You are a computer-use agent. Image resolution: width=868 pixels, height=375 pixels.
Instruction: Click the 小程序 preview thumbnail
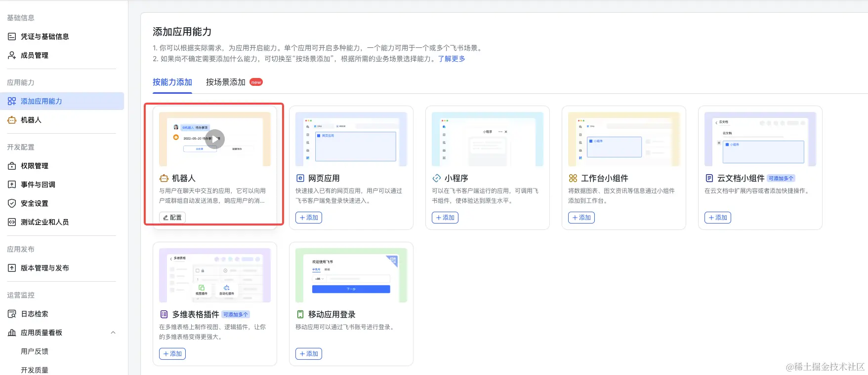point(488,139)
